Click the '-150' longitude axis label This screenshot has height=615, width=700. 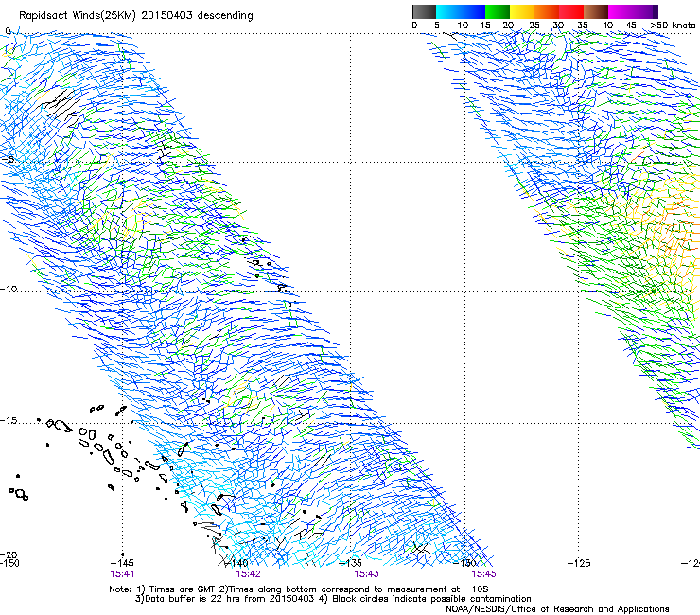click(x=9, y=563)
